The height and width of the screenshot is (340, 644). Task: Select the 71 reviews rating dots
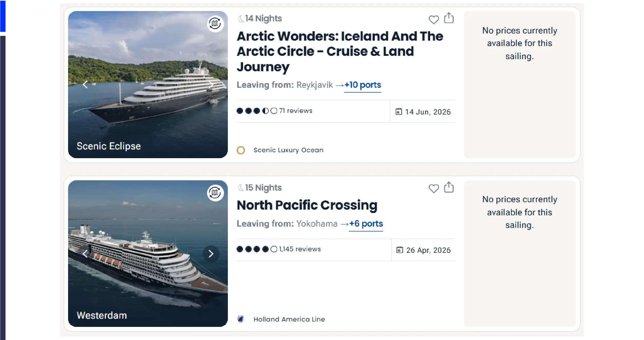pyautogui.click(x=257, y=111)
